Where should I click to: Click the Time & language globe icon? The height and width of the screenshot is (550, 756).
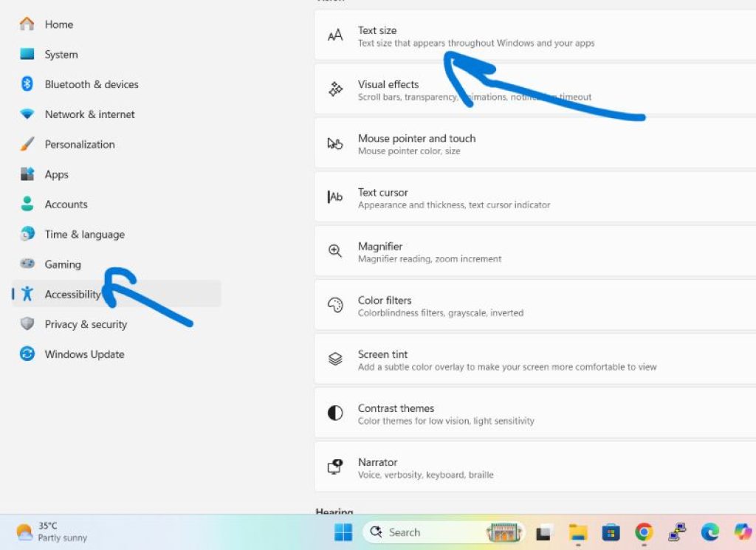[27, 234]
